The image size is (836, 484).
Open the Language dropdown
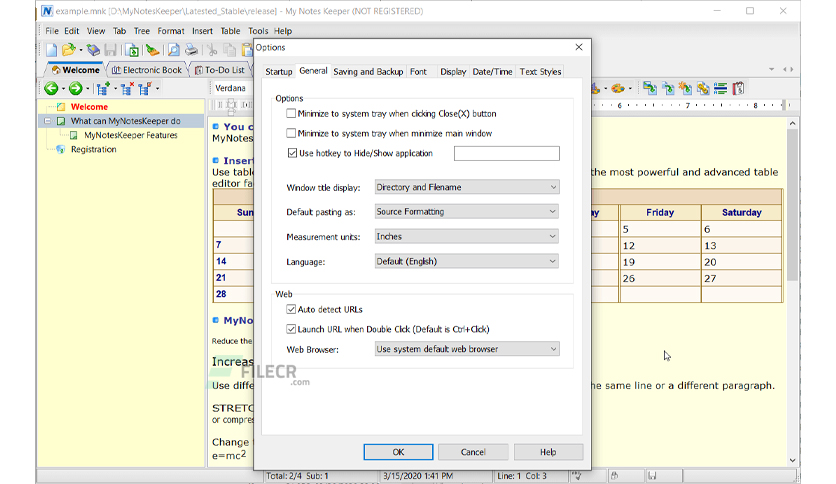point(467,261)
